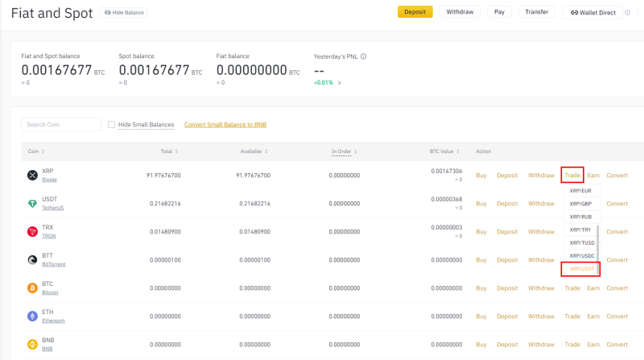The width and height of the screenshot is (644, 360).
Task: Click Convert in the BTT row
Action: tap(617, 259)
